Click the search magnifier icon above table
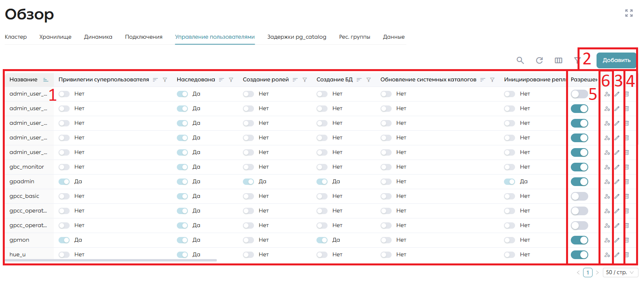The height and width of the screenshot is (282, 644). 520,60
